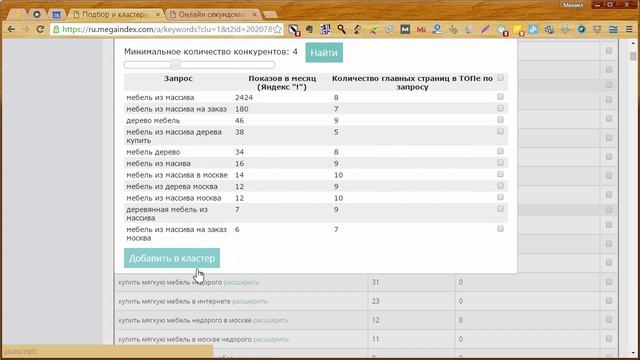Click the first extension icon with red badge
Image resolution: width=640 pixels, height=360 pixels.
[294, 30]
